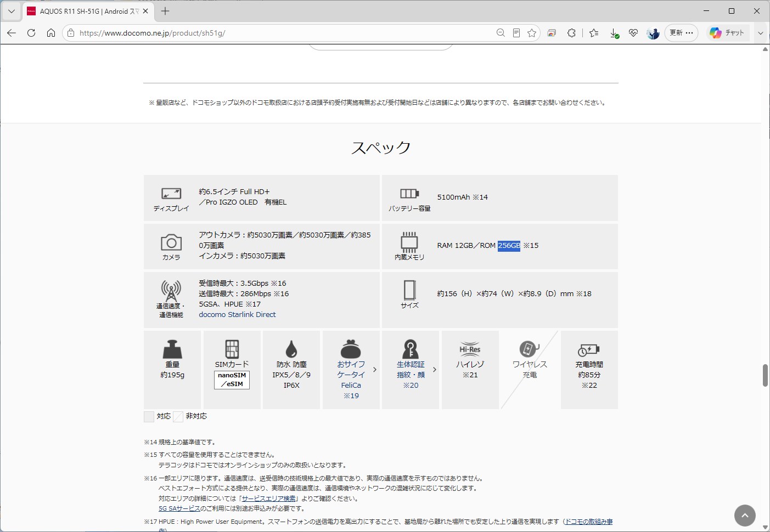Click the nanoSIM／eSIM label box
The image size is (770, 532).
(232, 380)
